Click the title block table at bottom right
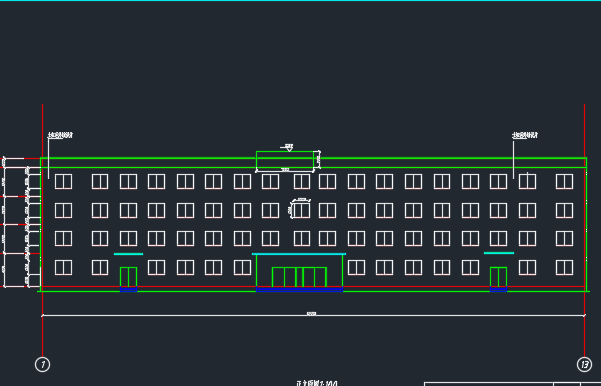 (512, 384)
